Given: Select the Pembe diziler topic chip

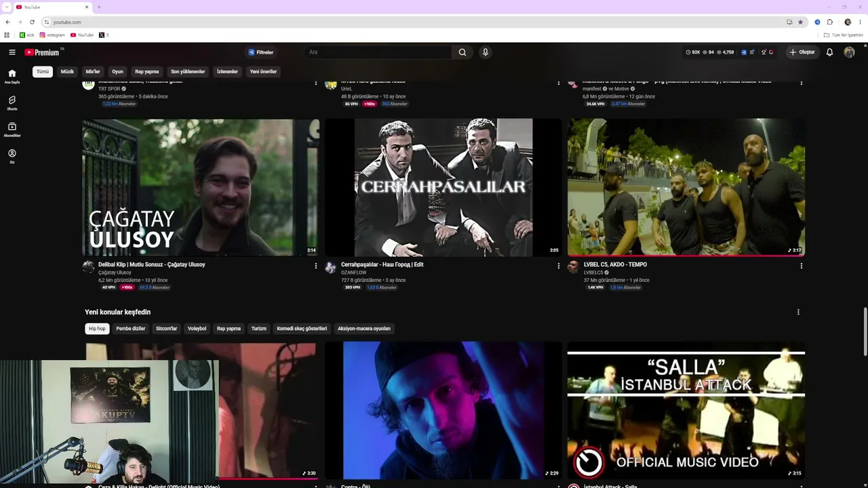Looking at the screenshot, I should (131, 329).
